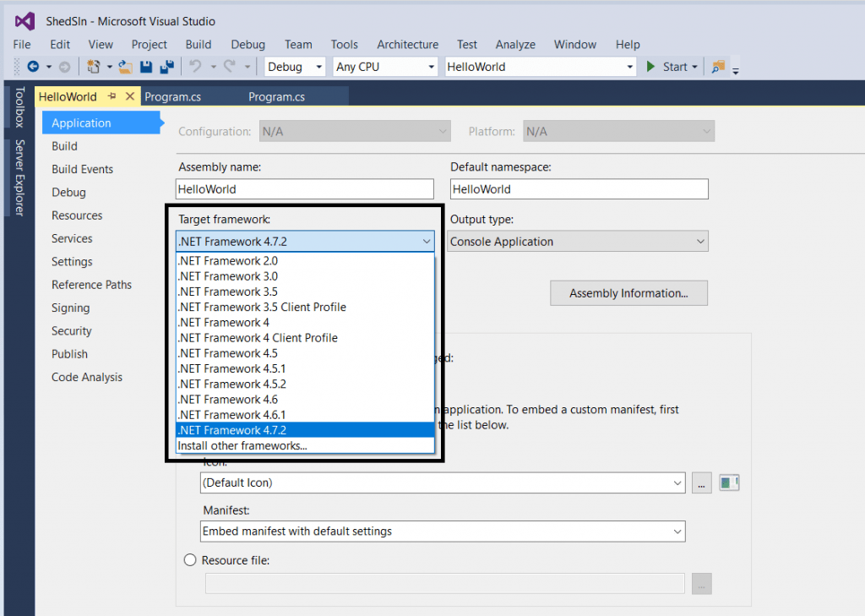The image size is (865, 616).
Task: Open the toolbar overflow options arrow
Action: click(x=736, y=70)
